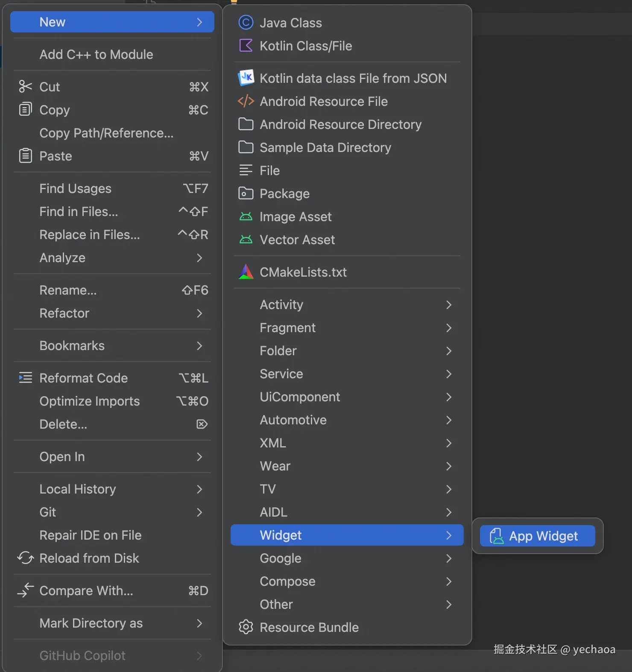Expand the Activity submenu arrow
Screen dimensions: 632x672
point(448,305)
